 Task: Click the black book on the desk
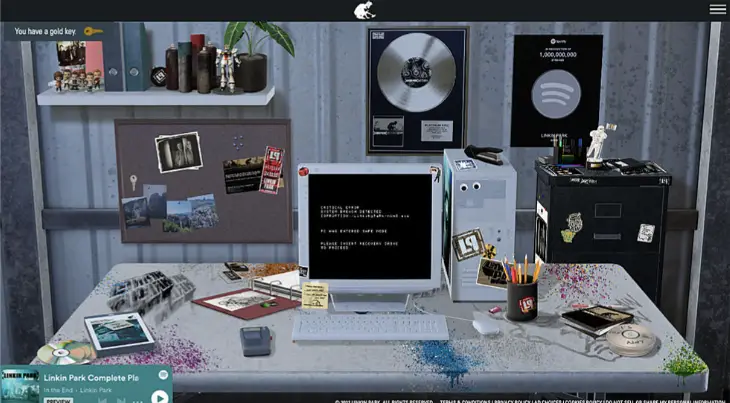[x=596, y=320]
